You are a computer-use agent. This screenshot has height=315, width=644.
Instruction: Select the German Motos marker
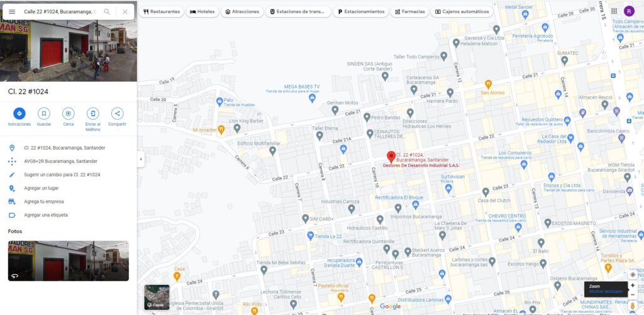[x=335, y=110]
